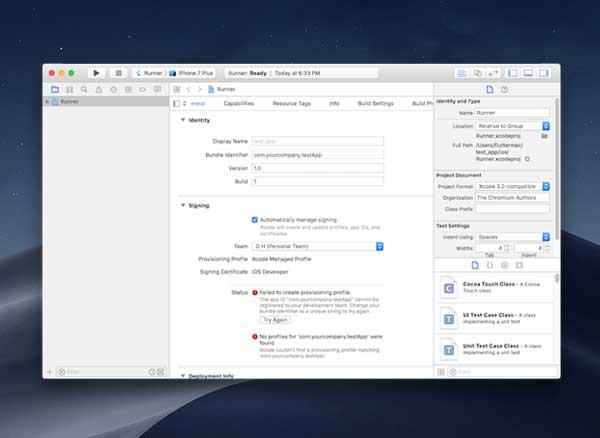Open the target selector popup arrows
This screenshot has height=438, width=600.
point(184,103)
